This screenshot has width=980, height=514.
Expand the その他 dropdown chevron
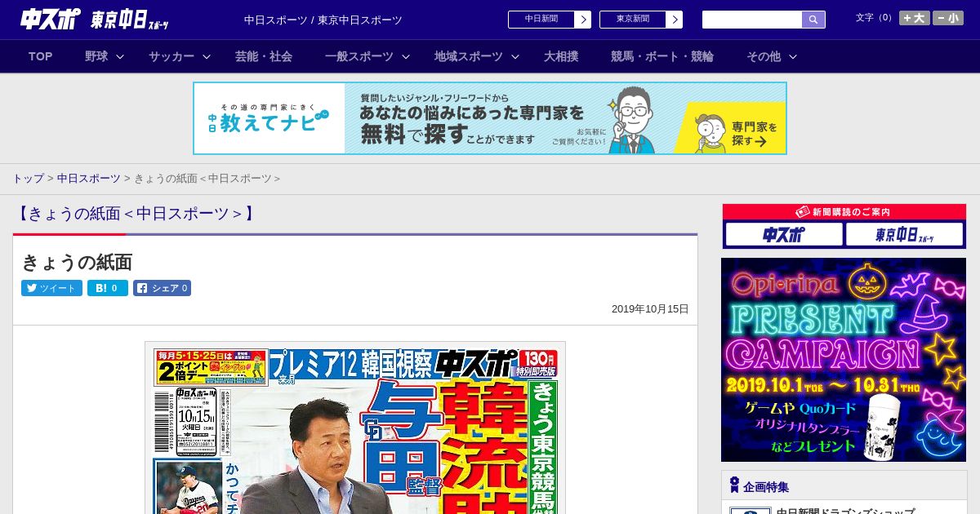pyautogui.click(x=793, y=56)
